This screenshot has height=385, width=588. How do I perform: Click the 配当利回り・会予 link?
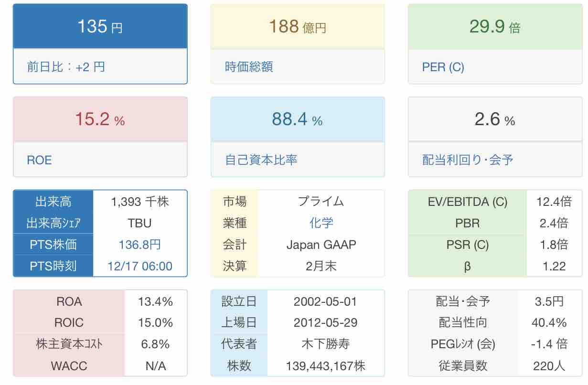click(x=468, y=160)
